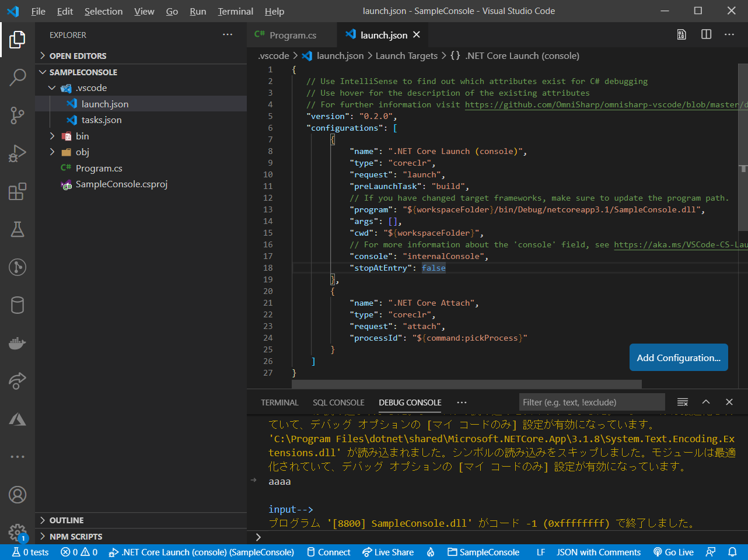This screenshot has width=748, height=560.
Task: Open the Run and Debug view
Action: pyautogui.click(x=18, y=153)
